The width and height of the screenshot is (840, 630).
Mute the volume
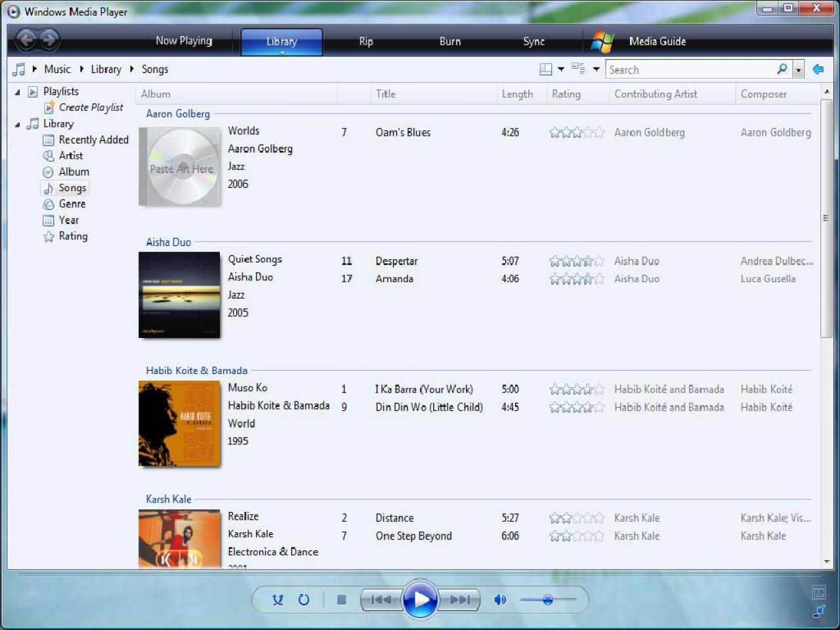click(x=500, y=599)
